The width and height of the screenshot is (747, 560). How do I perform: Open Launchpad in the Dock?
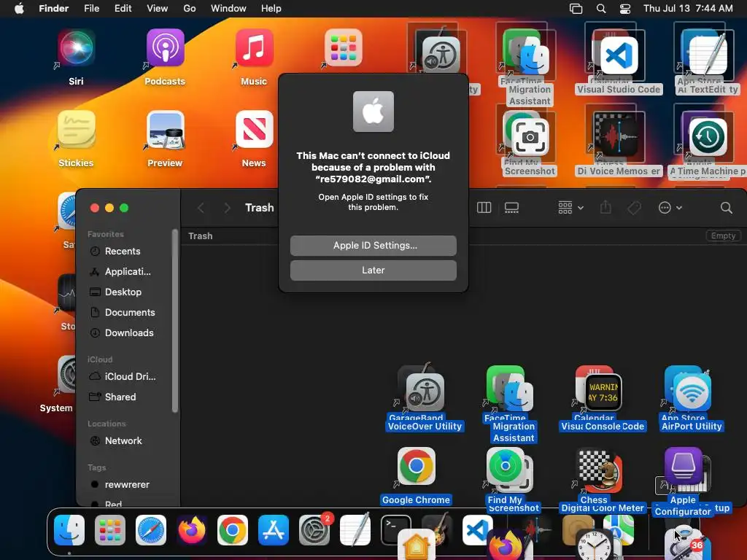pyautogui.click(x=110, y=529)
